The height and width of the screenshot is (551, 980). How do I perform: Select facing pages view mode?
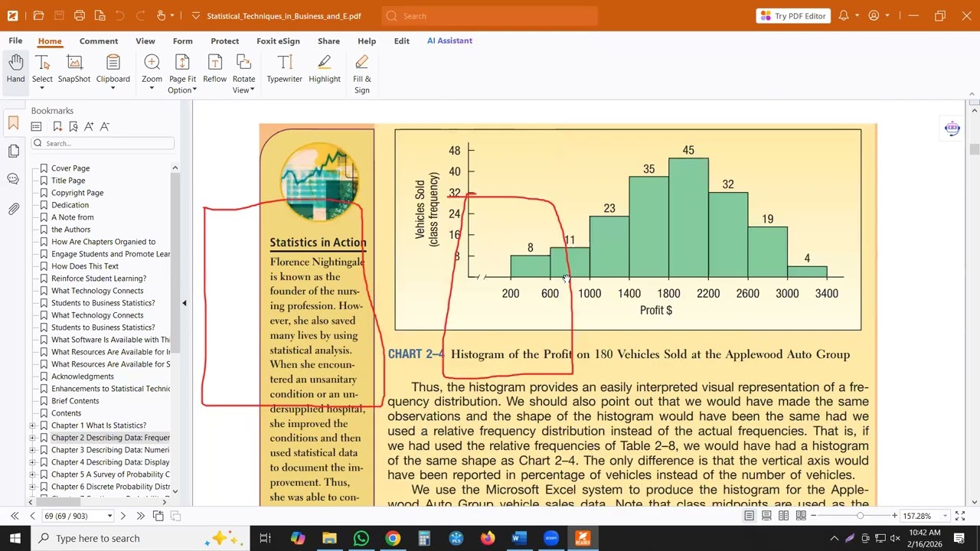tap(783, 516)
